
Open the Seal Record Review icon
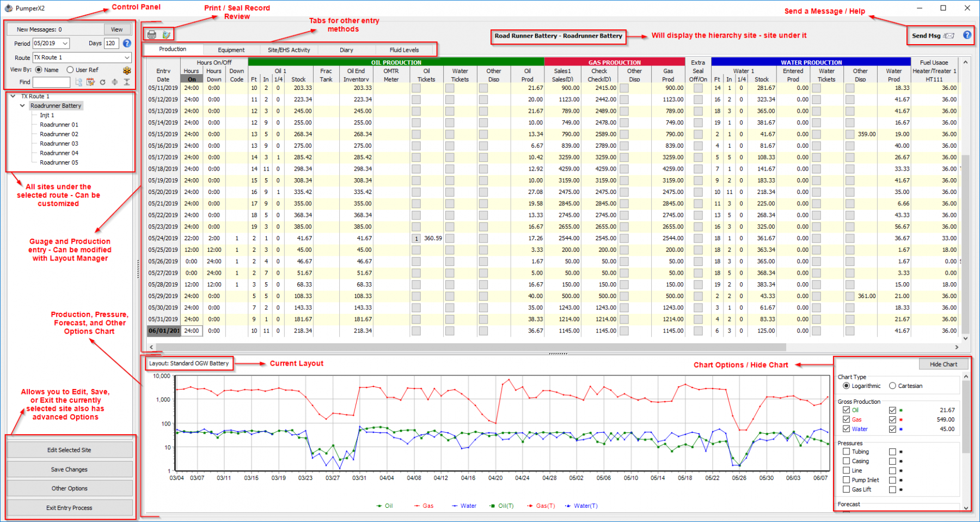[166, 34]
